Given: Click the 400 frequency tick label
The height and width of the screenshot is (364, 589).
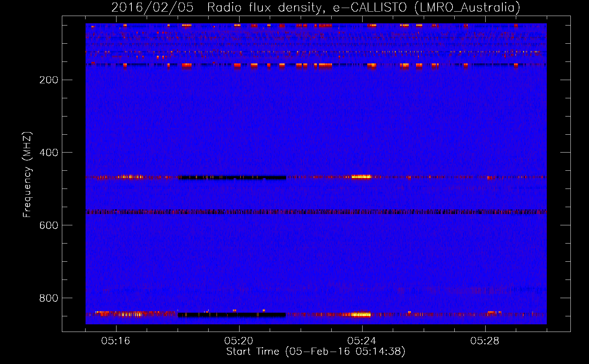Looking at the screenshot, I should [49, 153].
